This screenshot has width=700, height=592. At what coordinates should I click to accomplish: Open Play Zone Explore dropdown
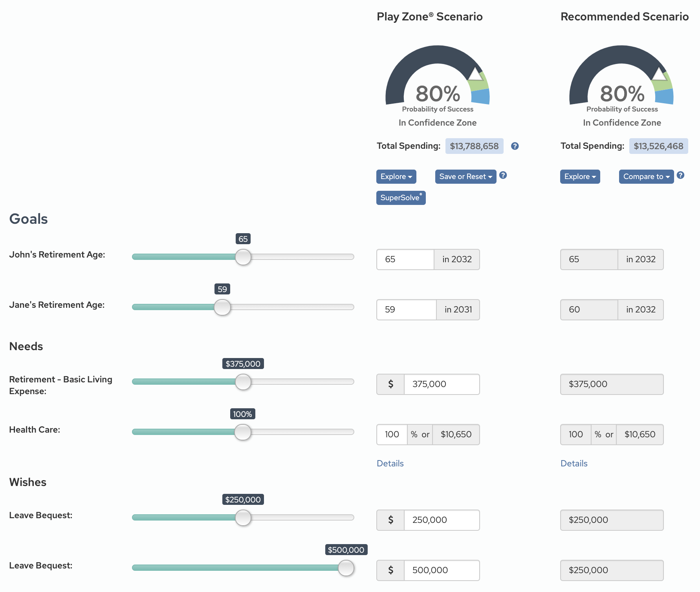tap(396, 177)
